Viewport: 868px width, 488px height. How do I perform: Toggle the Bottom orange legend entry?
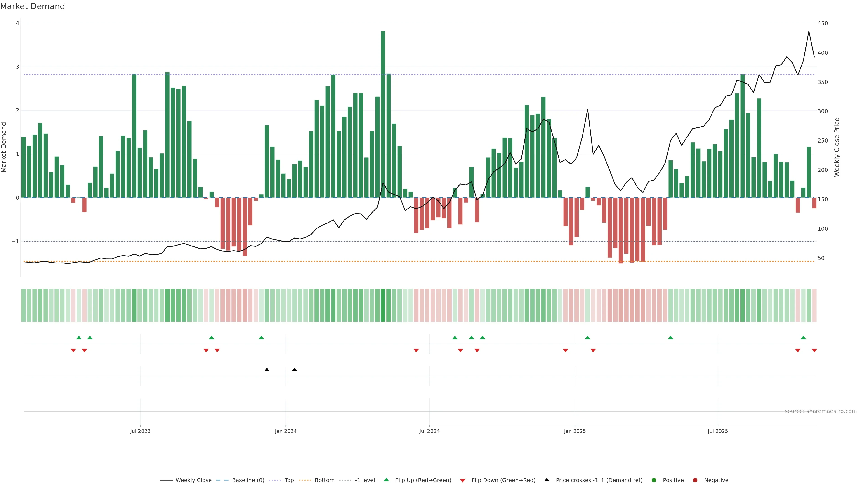tap(324, 480)
